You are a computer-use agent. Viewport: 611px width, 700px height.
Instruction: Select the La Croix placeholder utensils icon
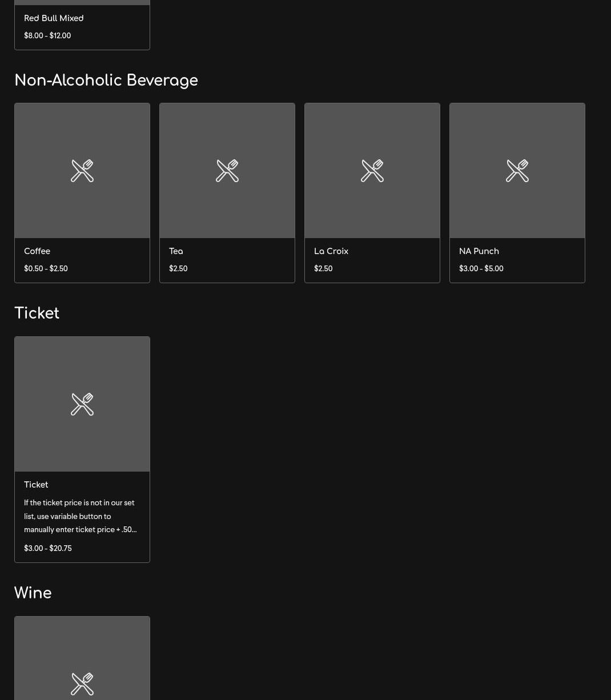click(x=372, y=171)
